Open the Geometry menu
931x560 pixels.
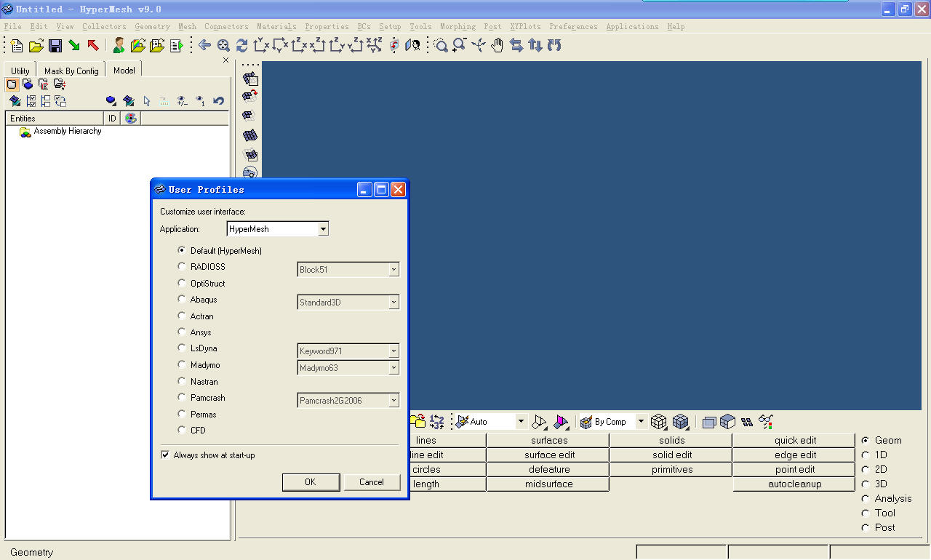click(x=152, y=27)
